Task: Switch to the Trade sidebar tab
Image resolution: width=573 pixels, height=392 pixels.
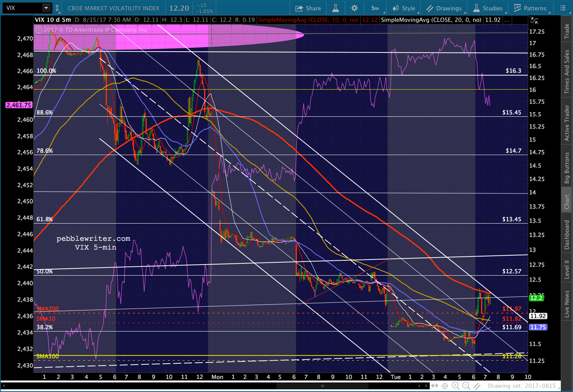Action: pos(567,31)
